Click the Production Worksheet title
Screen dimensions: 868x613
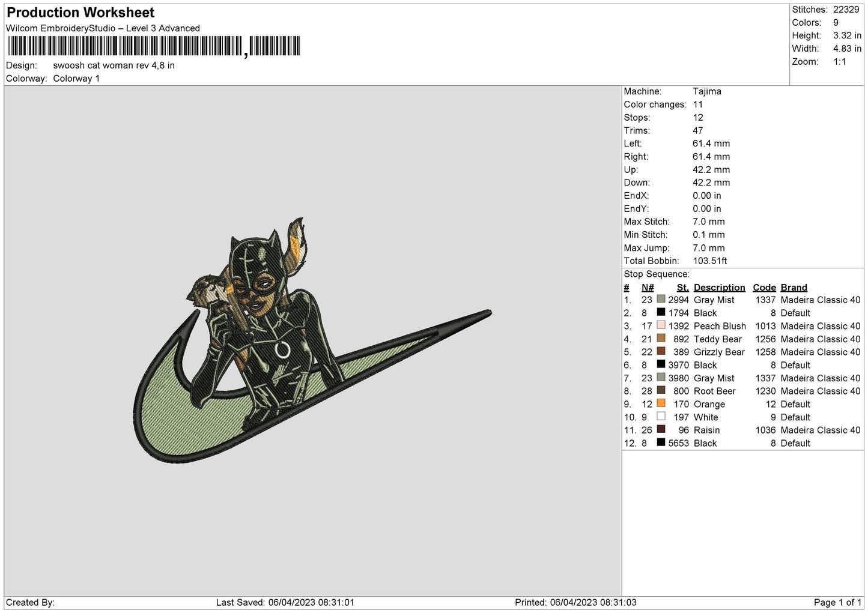coord(80,13)
